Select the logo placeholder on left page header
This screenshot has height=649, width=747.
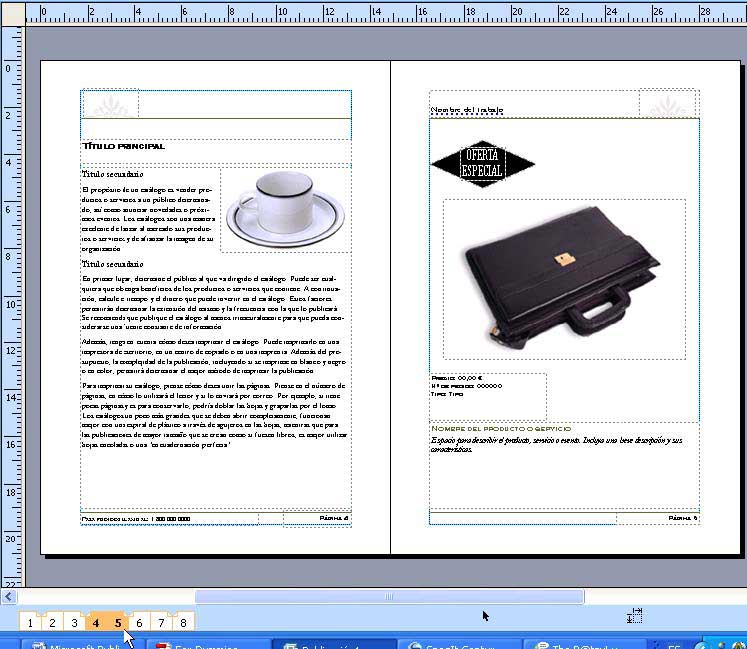coord(111,104)
